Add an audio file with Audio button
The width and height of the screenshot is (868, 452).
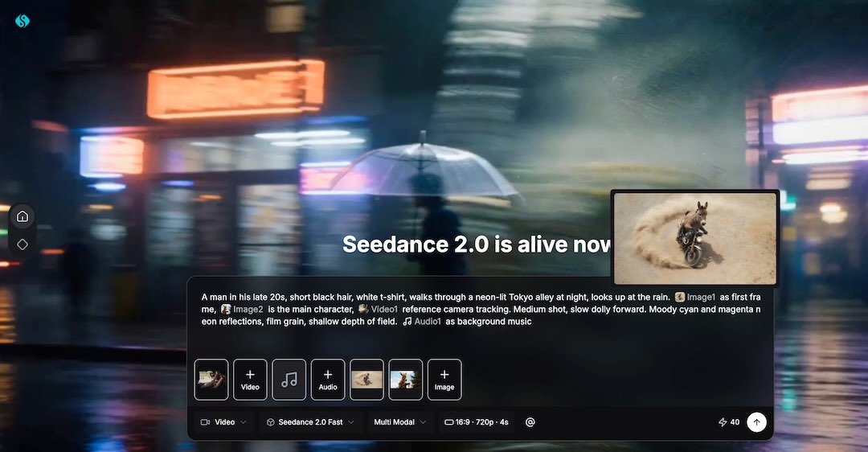coord(328,380)
